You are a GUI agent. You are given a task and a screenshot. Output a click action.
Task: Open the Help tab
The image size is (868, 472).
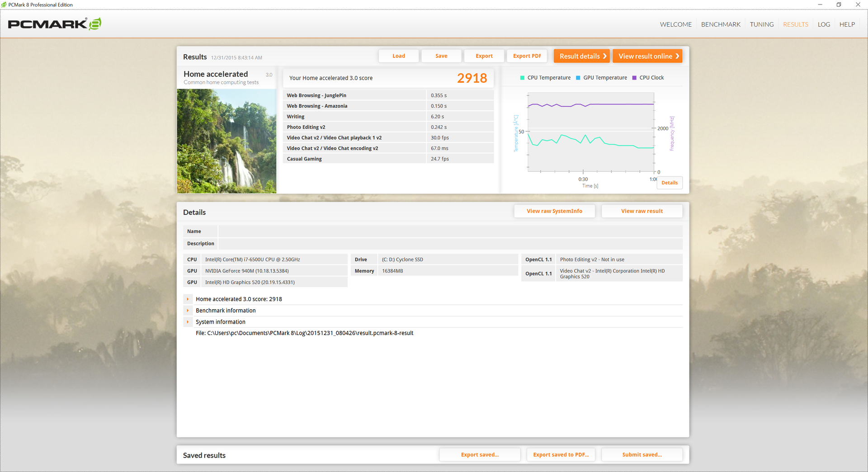click(x=847, y=24)
